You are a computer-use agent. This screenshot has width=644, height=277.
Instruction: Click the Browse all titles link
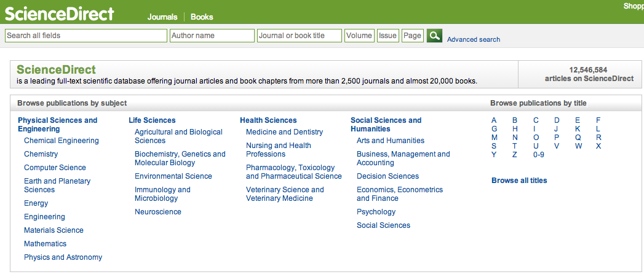pyautogui.click(x=519, y=181)
